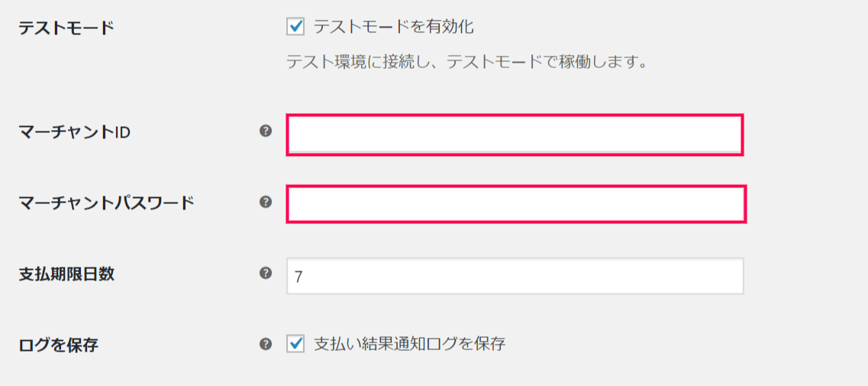Click the ログを保存 row label
The image size is (868, 386).
[58, 345]
